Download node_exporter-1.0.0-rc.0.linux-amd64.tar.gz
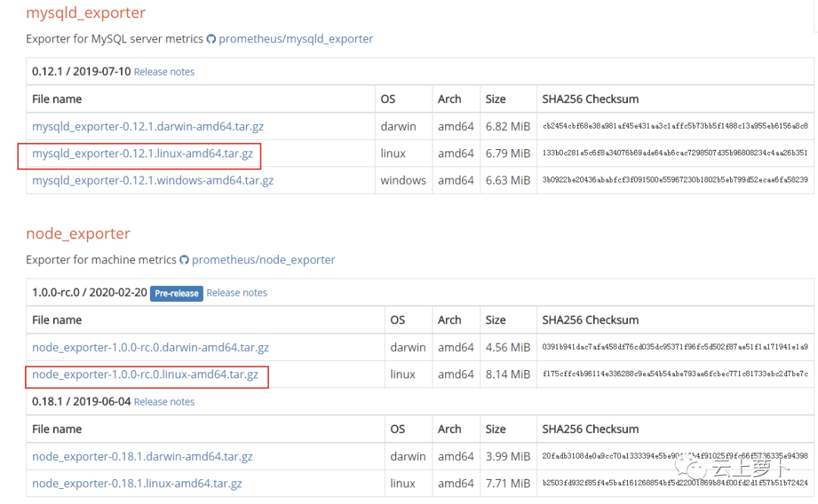 [x=145, y=375]
